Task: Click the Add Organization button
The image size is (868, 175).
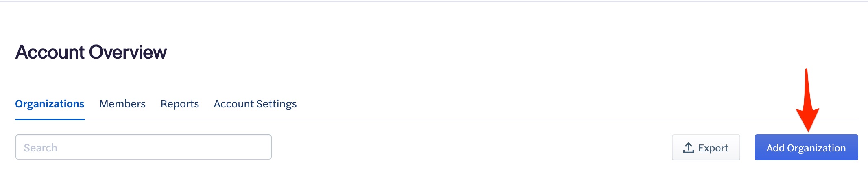Action: pyautogui.click(x=806, y=147)
